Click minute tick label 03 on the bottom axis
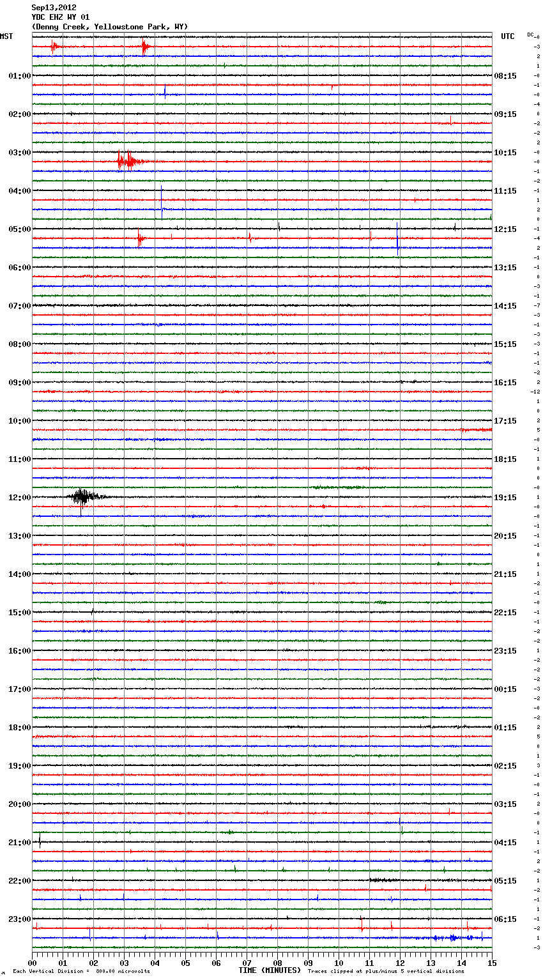Viewport: 543px width, 980px height. [x=124, y=963]
